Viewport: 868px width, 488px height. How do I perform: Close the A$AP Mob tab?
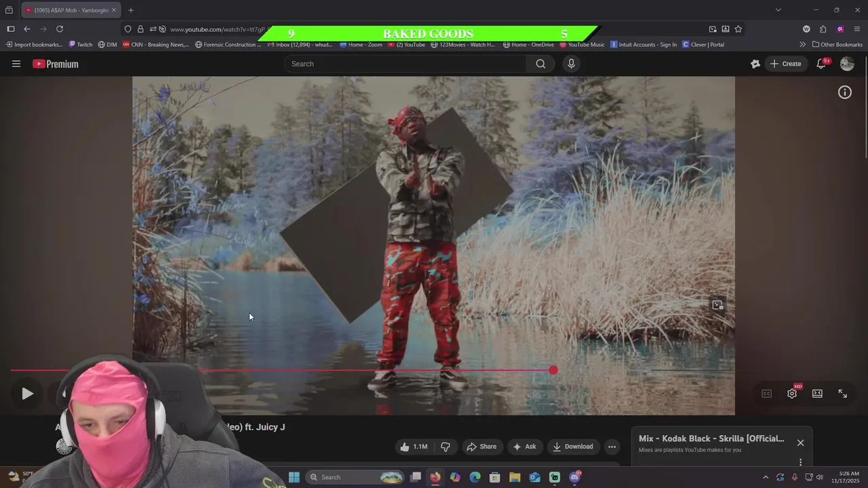point(114,10)
